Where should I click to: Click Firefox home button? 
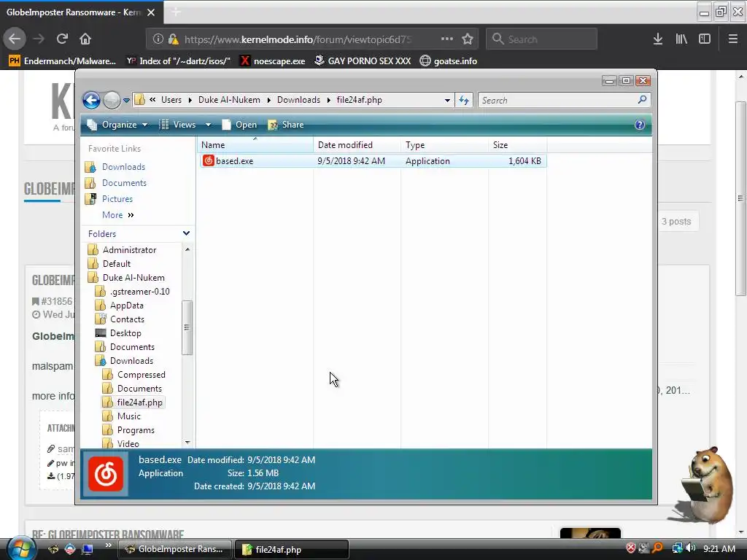[85, 39]
